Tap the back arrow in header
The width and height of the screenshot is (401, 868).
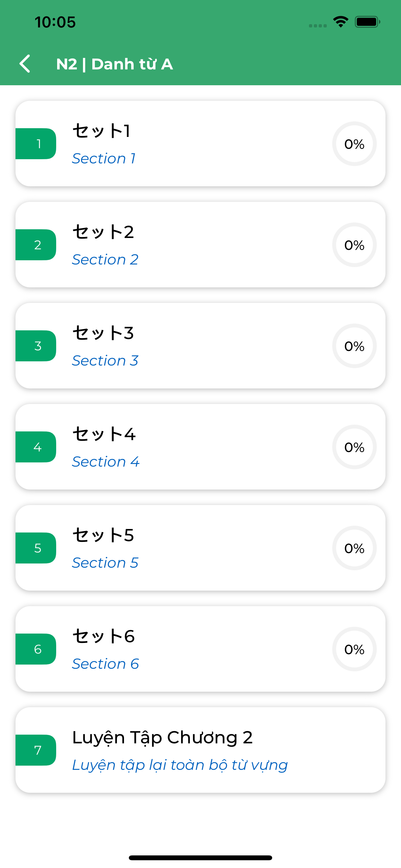[x=25, y=64]
